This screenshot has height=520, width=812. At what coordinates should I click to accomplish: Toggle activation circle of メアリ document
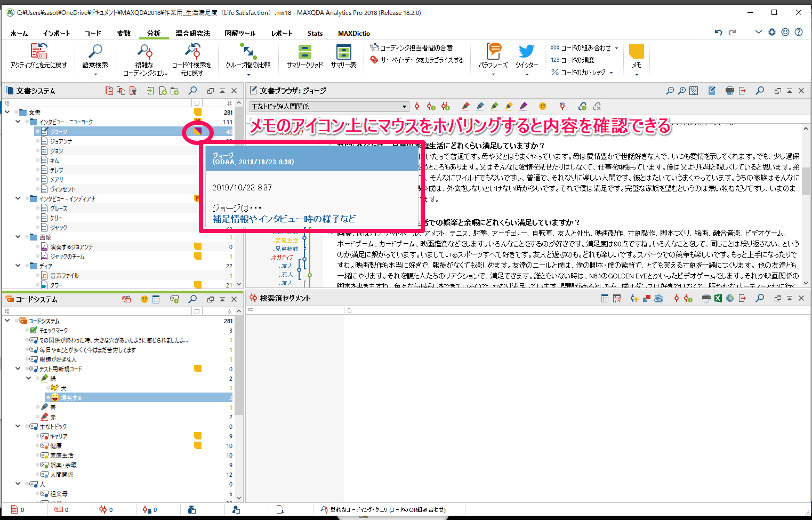[x=38, y=180]
